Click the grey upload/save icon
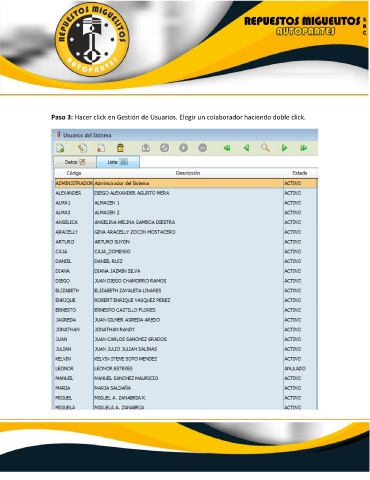 click(x=146, y=148)
